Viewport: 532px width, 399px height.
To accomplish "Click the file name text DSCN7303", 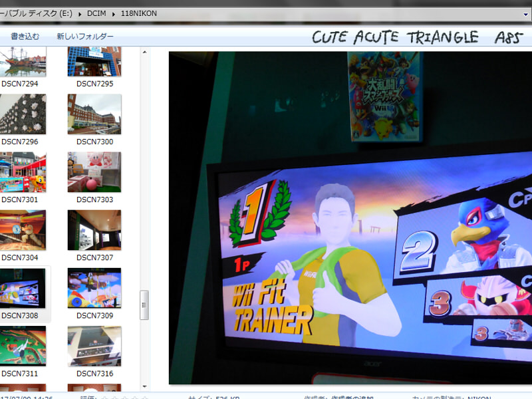I will click(94, 200).
